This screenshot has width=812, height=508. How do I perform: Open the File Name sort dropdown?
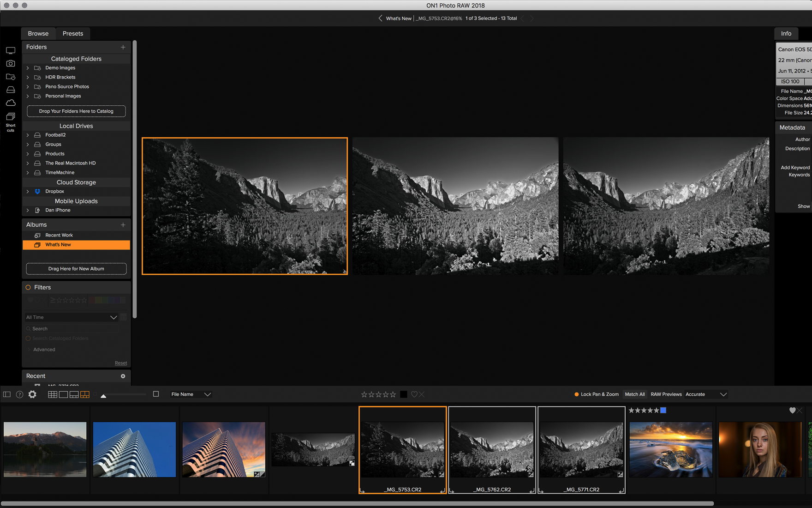coord(191,394)
